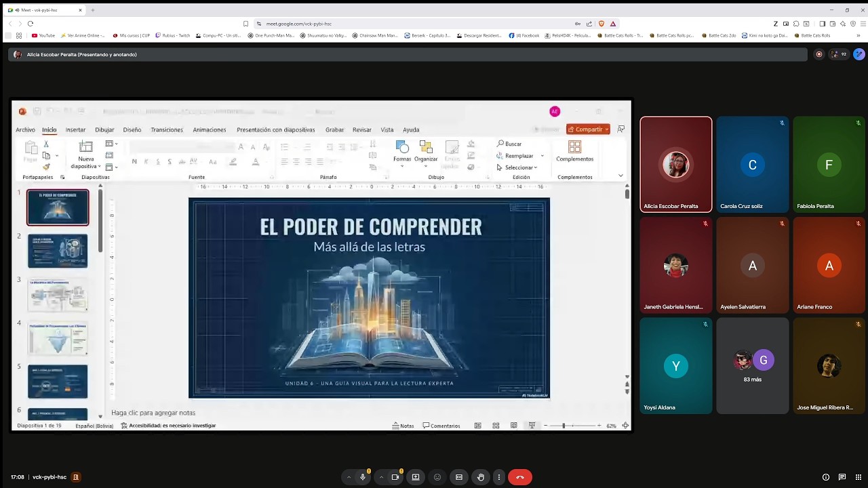Collapse the PowerPoint ribbon chevron

pyautogui.click(x=620, y=176)
